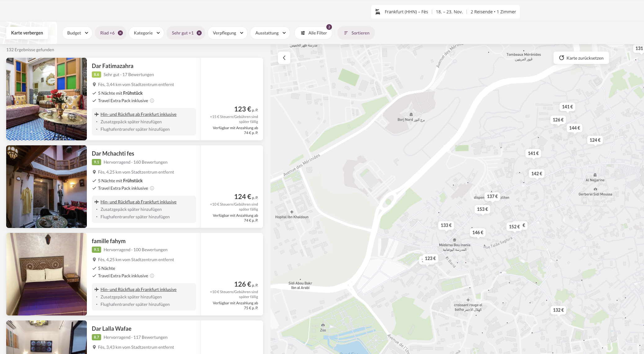Click the Sortieren sort button
The image size is (644, 354).
click(356, 33)
